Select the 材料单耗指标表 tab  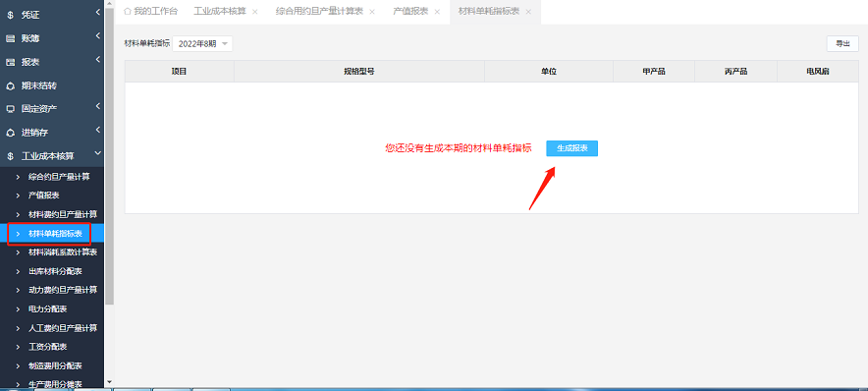pos(489,12)
